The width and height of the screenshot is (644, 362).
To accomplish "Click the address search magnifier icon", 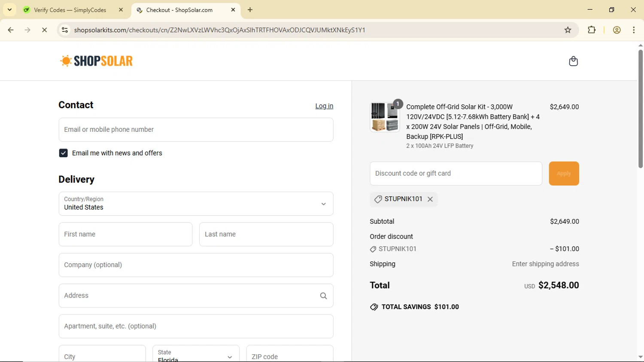I will point(323,296).
